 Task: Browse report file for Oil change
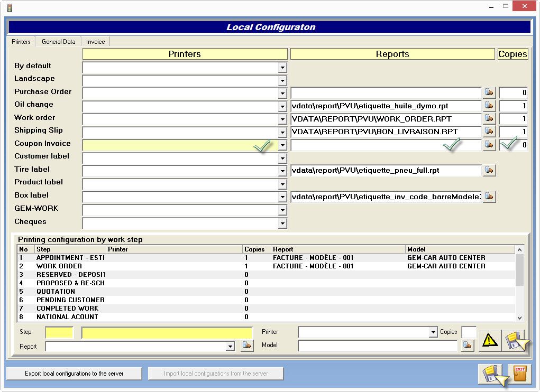pyautogui.click(x=489, y=106)
